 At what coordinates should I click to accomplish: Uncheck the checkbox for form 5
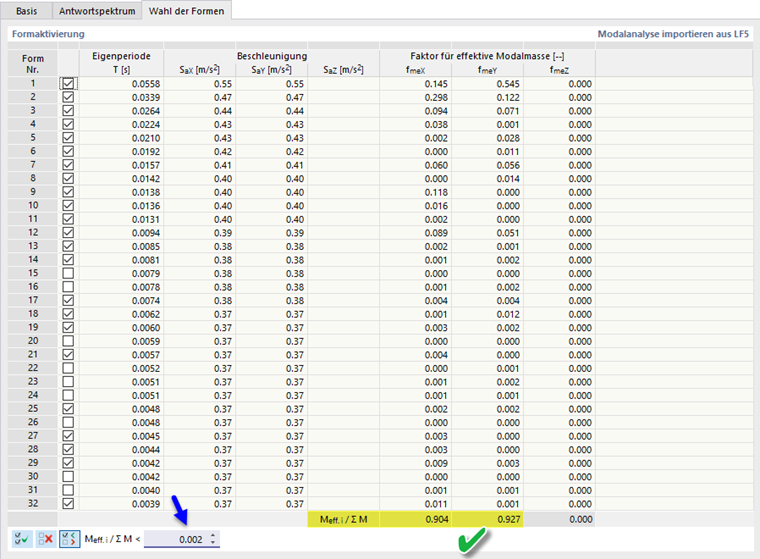[68, 138]
